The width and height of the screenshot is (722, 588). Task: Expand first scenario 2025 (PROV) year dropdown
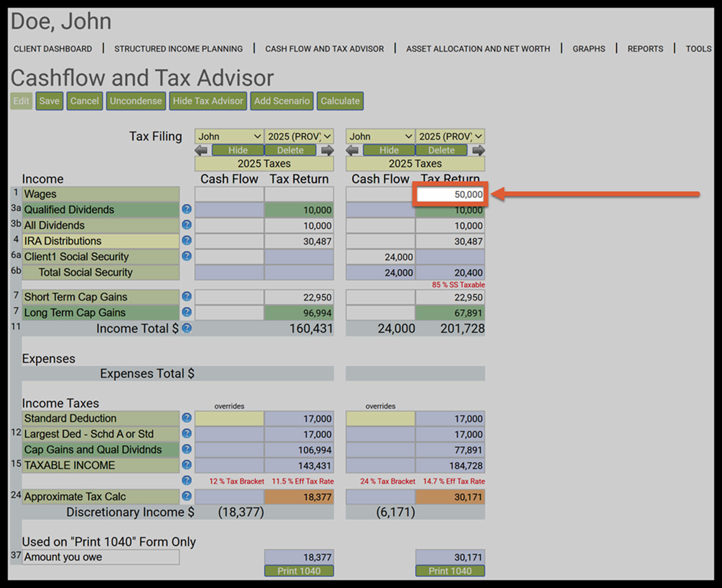299,137
